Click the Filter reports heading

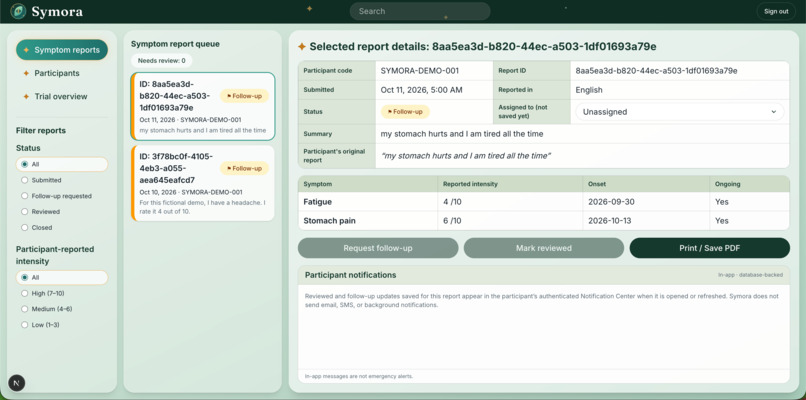pos(41,131)
